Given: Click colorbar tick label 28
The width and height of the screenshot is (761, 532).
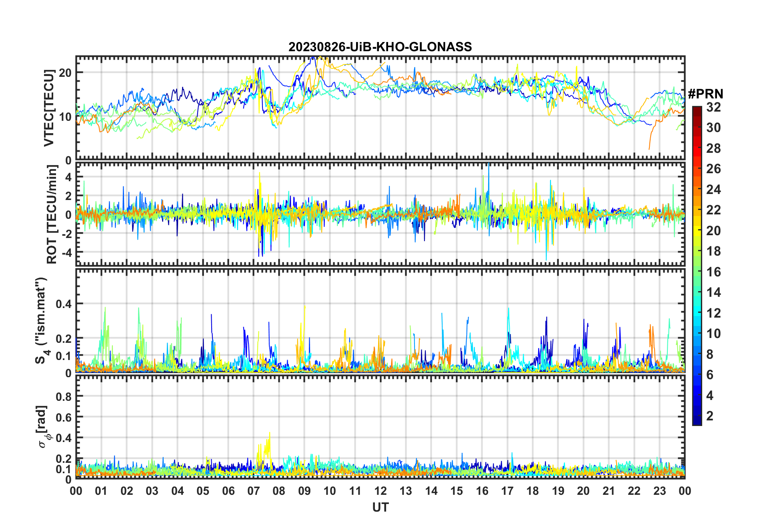Looking at the screenshot, I should [713, 148].
